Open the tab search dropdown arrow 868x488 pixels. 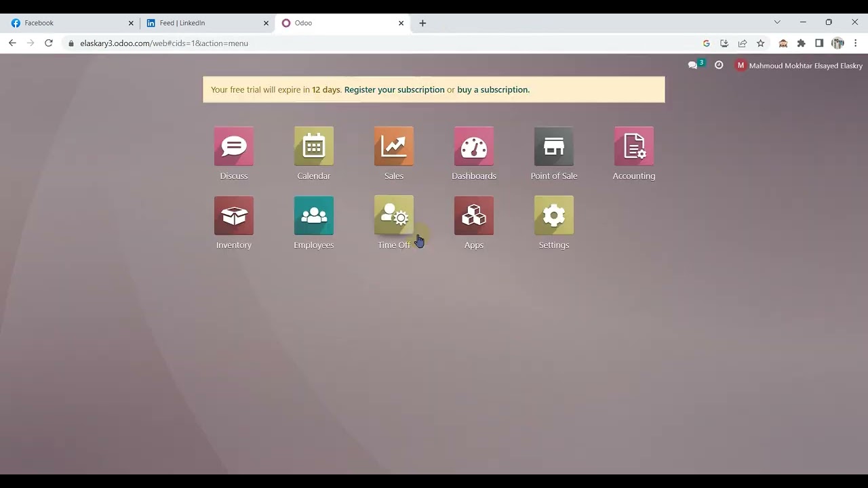(x=777, y=22)
